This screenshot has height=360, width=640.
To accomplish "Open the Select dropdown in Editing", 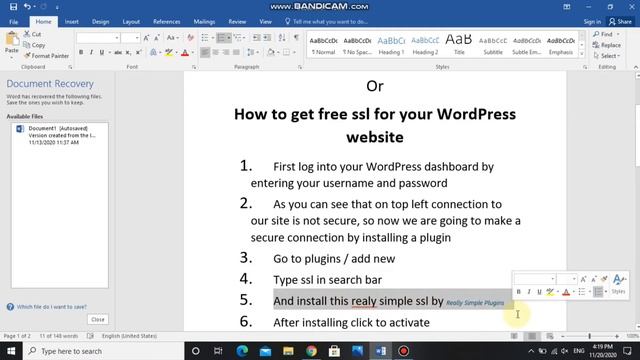I will point(607,56).
